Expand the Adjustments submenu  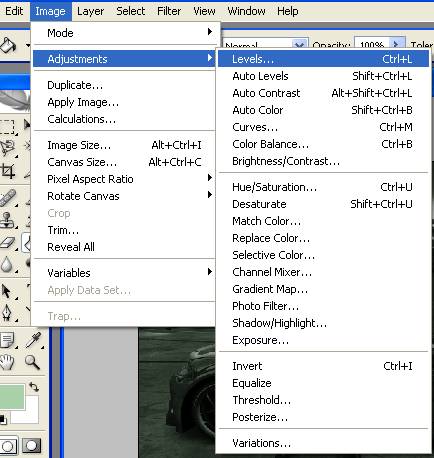click(124, 59)
